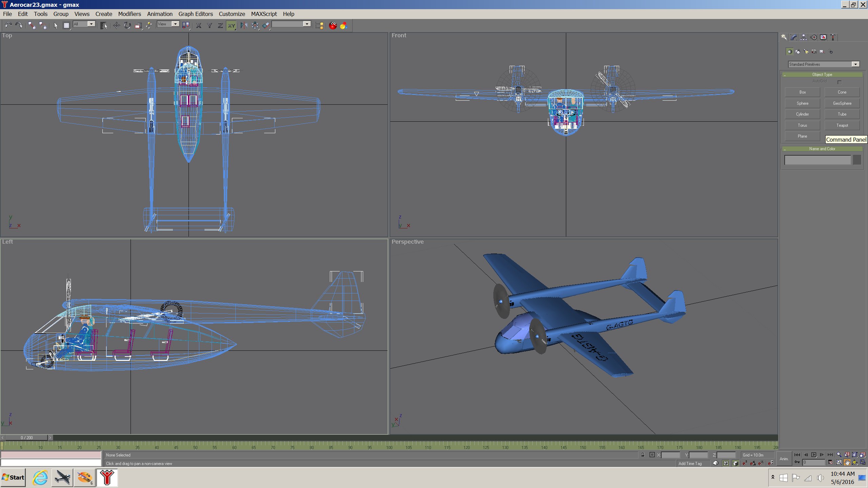Screen dimensions: 868x488
Task: Open the MAXScript menu
Action: click(x=264, y=14)
